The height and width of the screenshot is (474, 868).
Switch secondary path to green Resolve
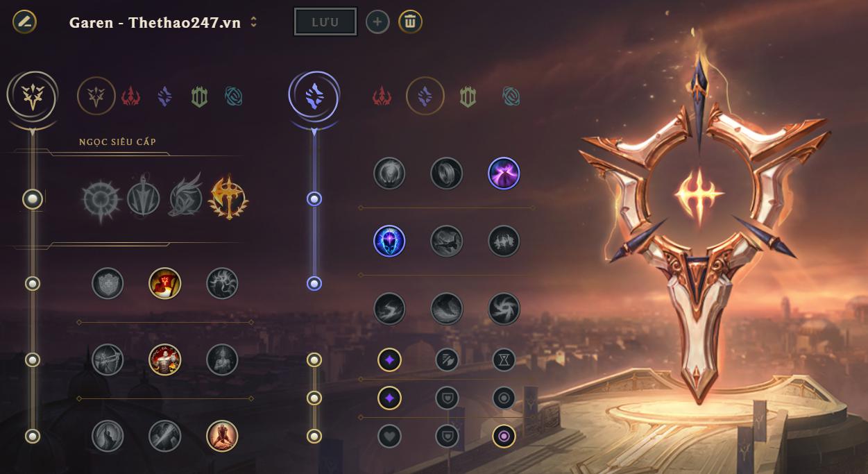468,96
